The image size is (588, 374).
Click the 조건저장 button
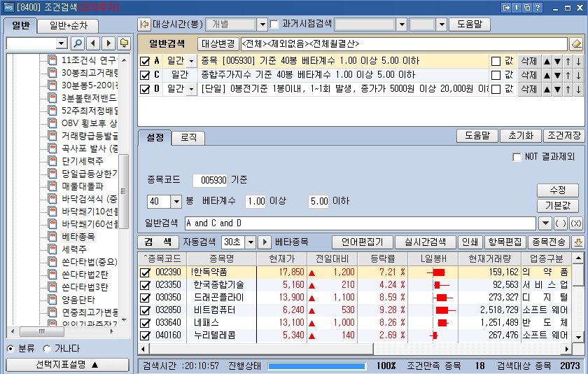pos(563,135)
